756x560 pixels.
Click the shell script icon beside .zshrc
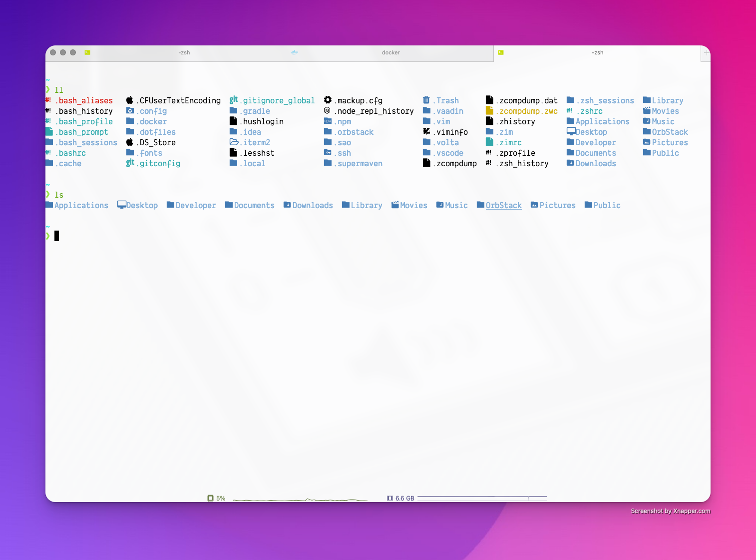coord(569,110)
